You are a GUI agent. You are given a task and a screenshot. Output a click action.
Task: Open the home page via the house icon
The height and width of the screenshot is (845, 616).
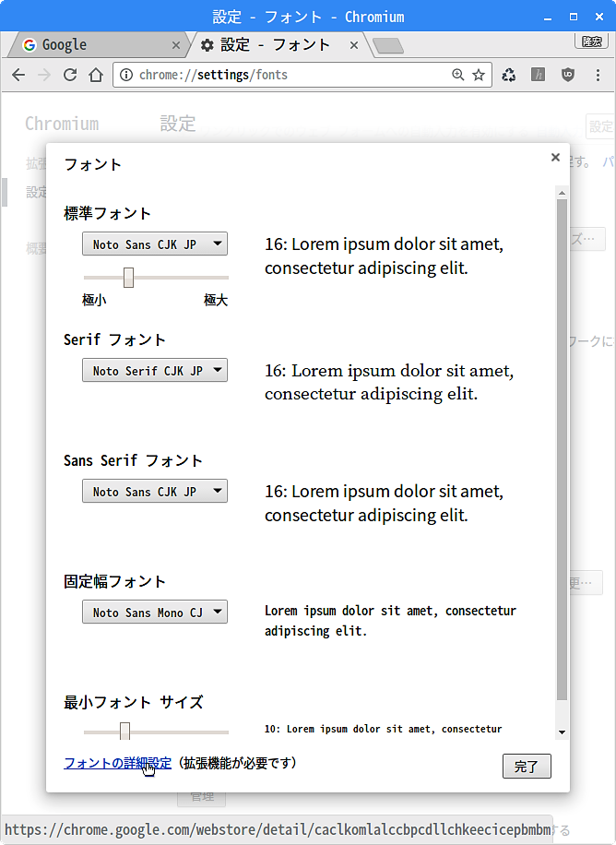(x=96, y=75)
